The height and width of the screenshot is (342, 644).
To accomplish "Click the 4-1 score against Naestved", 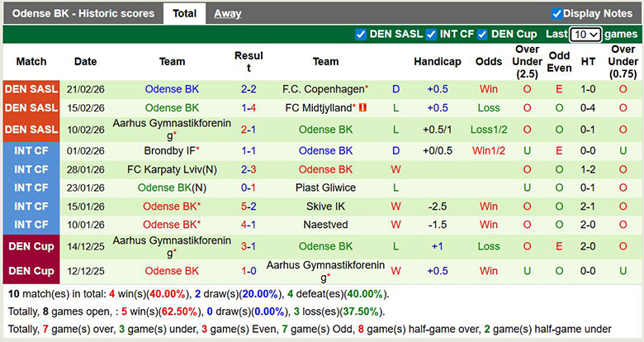I will (249, 225).
